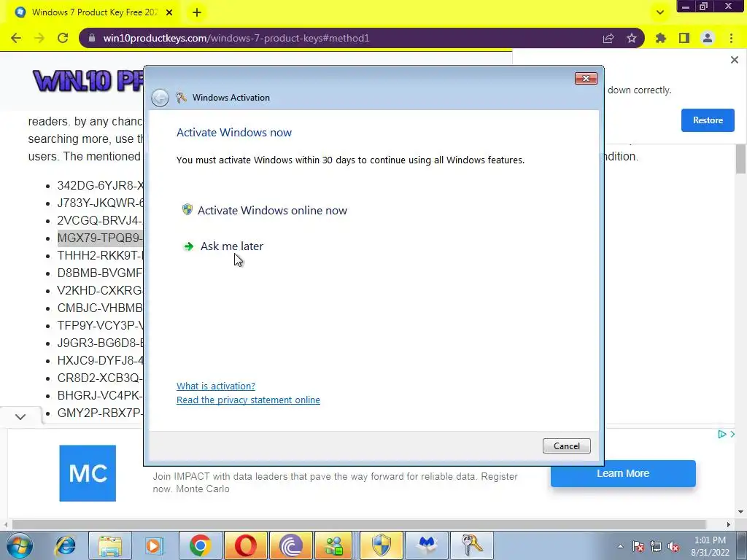The width and height of the screenshot is (747, 560).
Task: Open Windows Explorer folder on taskbar
Action: (x=110, y=545)
